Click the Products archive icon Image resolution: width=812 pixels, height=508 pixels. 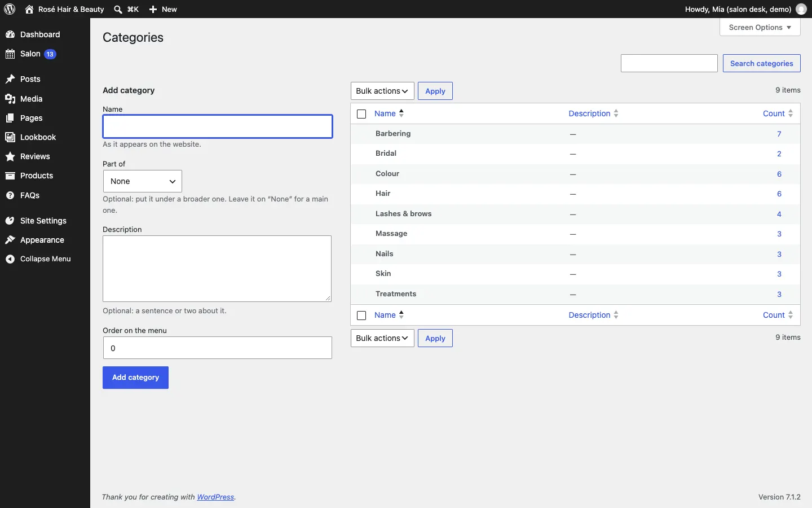[x=10, y=176]
